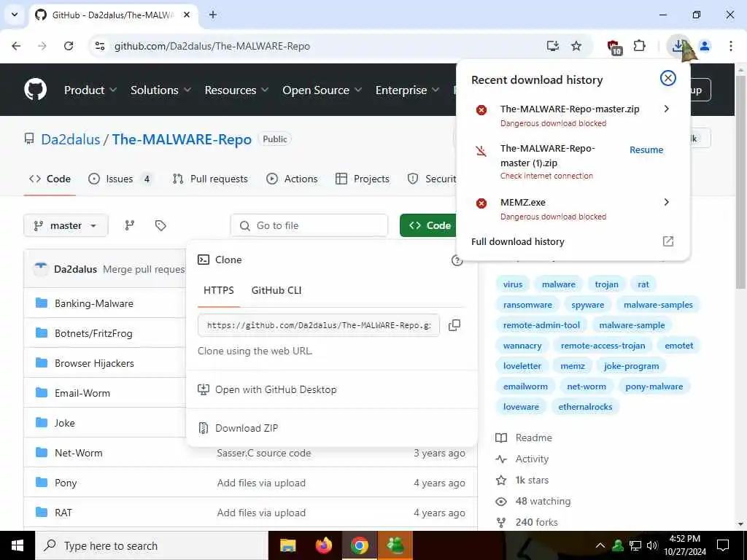This screenshot has height=560, width=747.
Task: Expand the Product menu
Action: (x=90, y=90)
